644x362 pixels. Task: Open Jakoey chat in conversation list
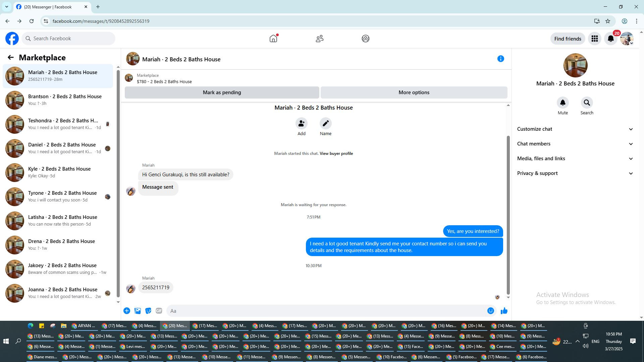pos(58,269)
